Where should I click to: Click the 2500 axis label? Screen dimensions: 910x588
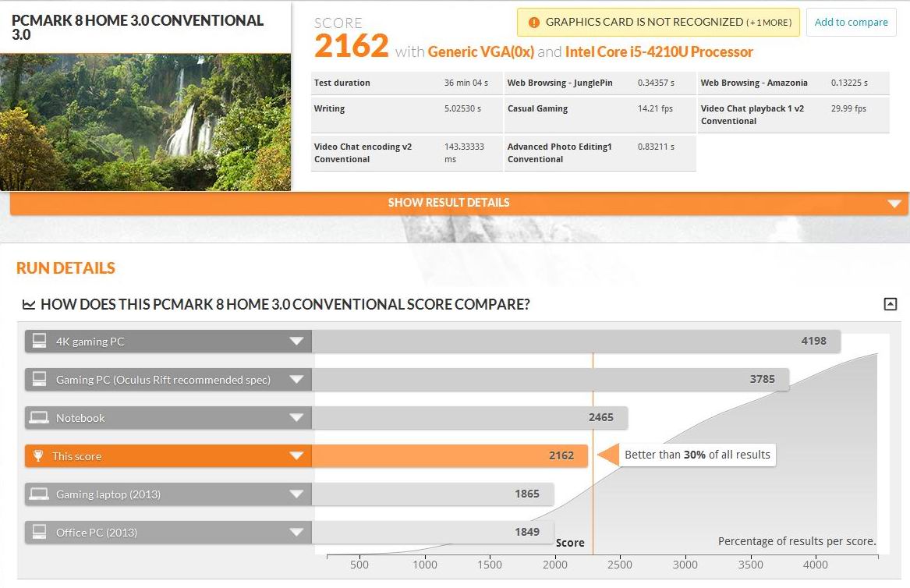[620, 564]
